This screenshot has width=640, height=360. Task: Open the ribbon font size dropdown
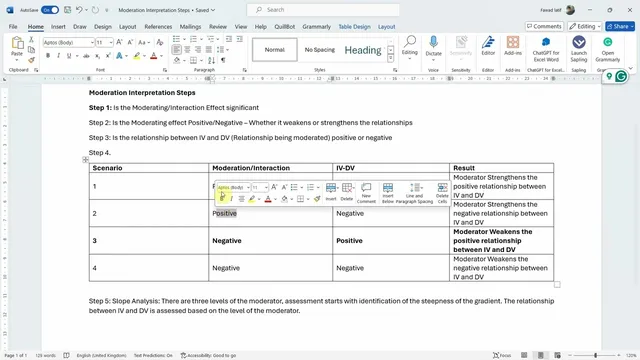tap(111, 42)
